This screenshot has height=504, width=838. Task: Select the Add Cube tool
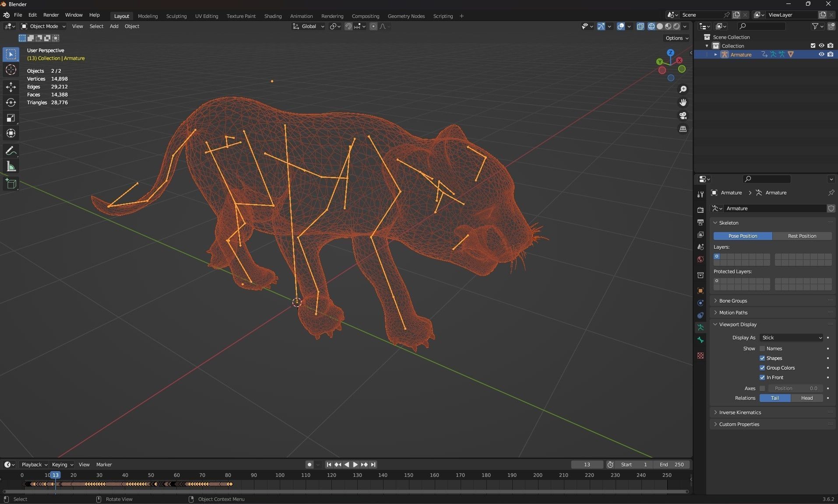(x=11, y=184)
